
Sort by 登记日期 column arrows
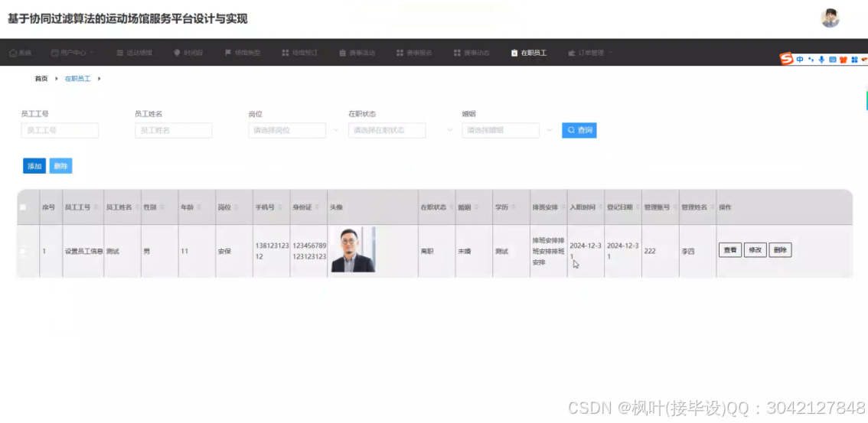click(x=637, y=207)
